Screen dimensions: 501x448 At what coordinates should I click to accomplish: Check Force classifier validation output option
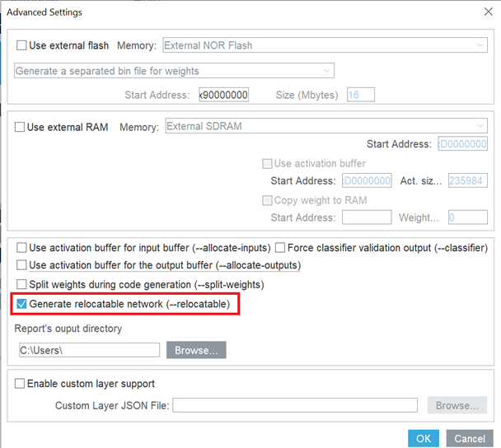tap(280, 247)
